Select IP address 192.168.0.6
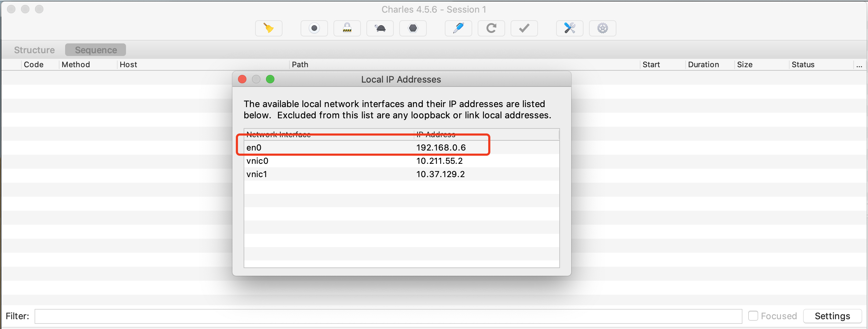868x329 pixels. click(x=441, y=147)
